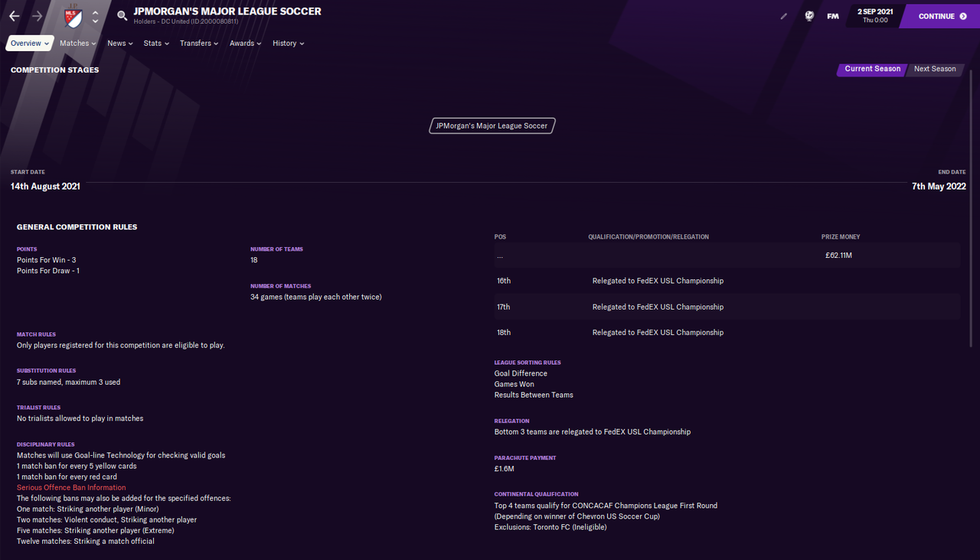Image resolution: width=980 pixels, height=560 pixels.
Task: Click the pencil edit icon
Action: 783,16
